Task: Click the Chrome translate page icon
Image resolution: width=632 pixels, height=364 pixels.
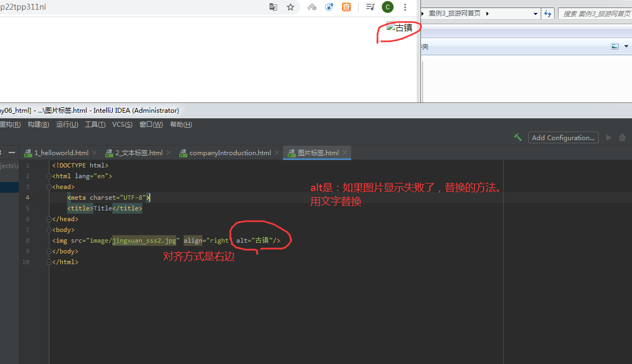Action: tap(273, 7)
